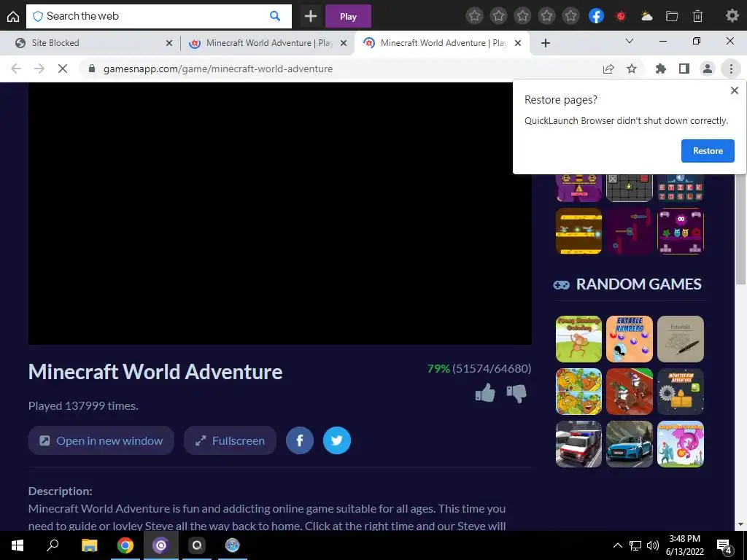
Task: Open the three-dot browser menu
Action: (x=731, y=69)
